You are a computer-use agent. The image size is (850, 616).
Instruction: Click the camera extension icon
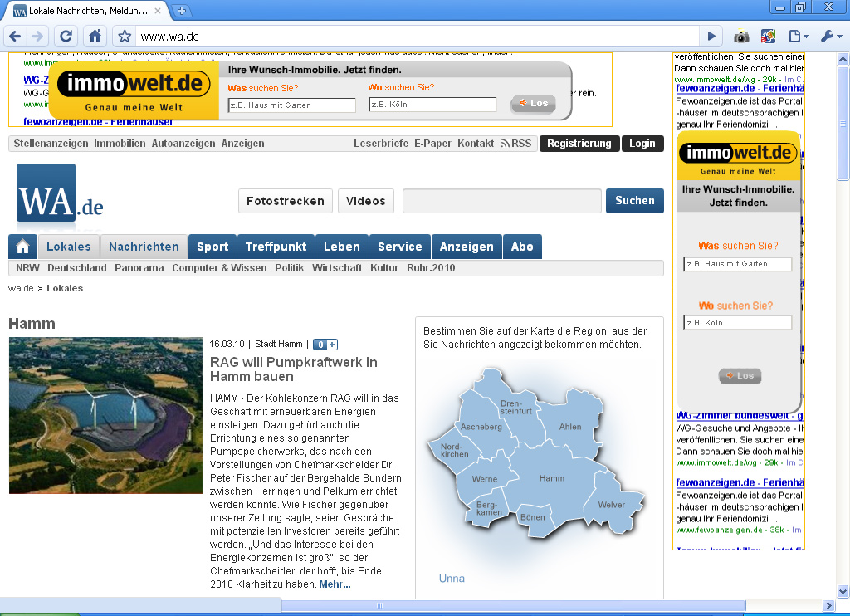[741, 37]
